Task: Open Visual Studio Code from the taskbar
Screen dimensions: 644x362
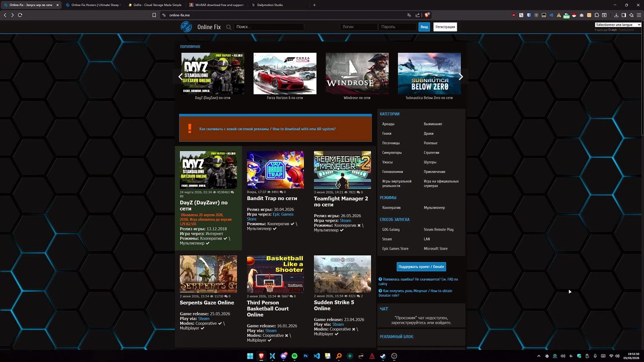Action: 316,356
